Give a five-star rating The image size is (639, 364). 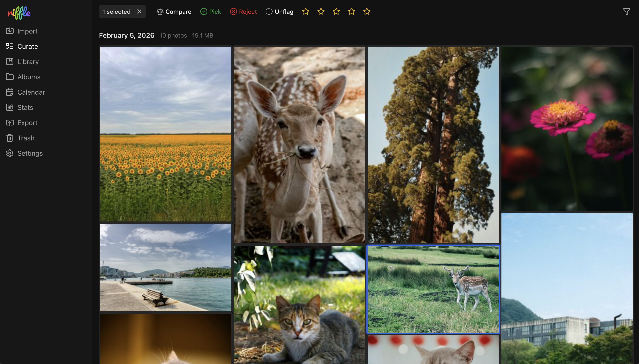pos(367,12)
